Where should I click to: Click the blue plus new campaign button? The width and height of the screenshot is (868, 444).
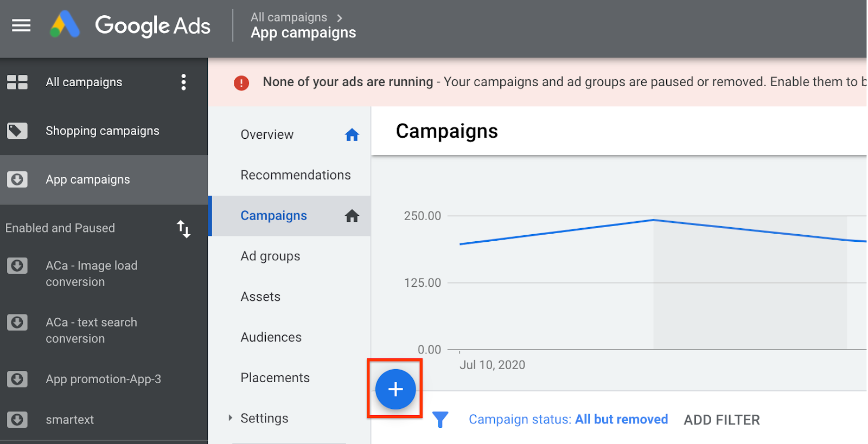[x=395, y=389]
